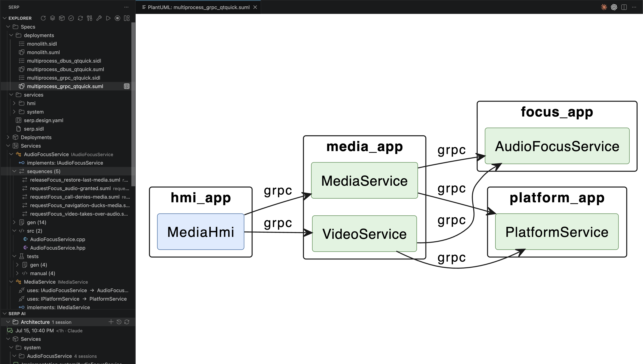Screen dimensions: 643x364
Task: Open releaseFocus_restore-last-media.suml sequence
Action: click(66, 180)
